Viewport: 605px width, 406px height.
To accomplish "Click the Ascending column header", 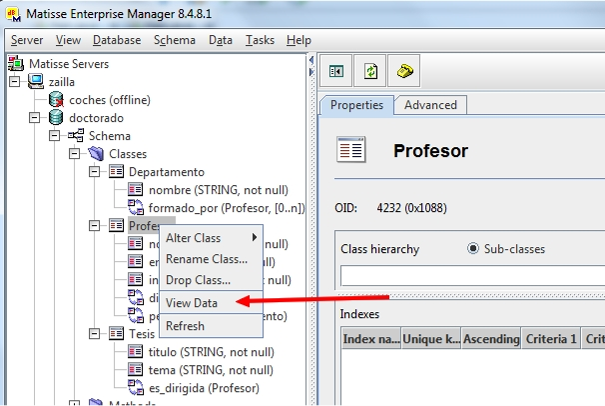I will 491,339.
